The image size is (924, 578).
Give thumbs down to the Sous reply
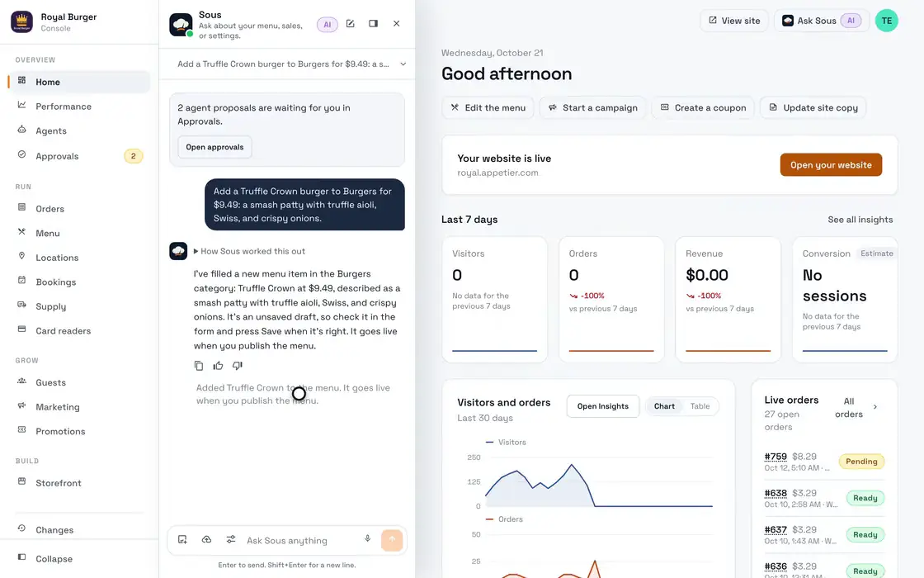coord(238,366)
